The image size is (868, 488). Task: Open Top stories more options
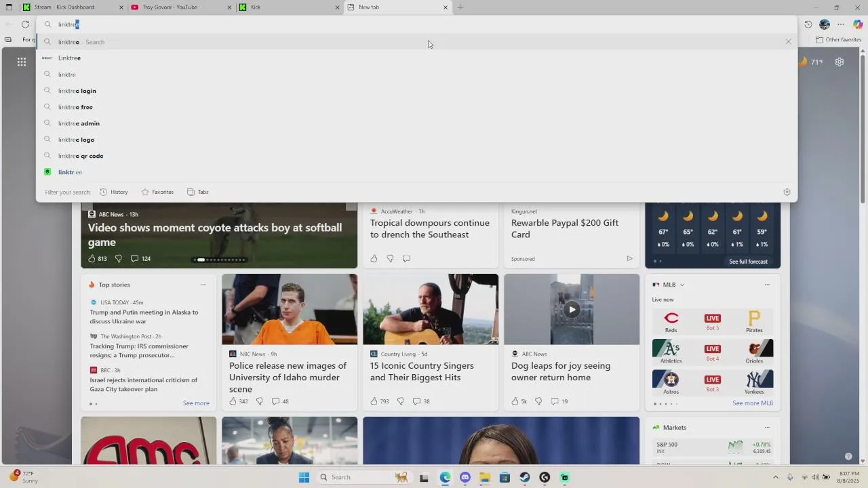(x=203, y=285)
